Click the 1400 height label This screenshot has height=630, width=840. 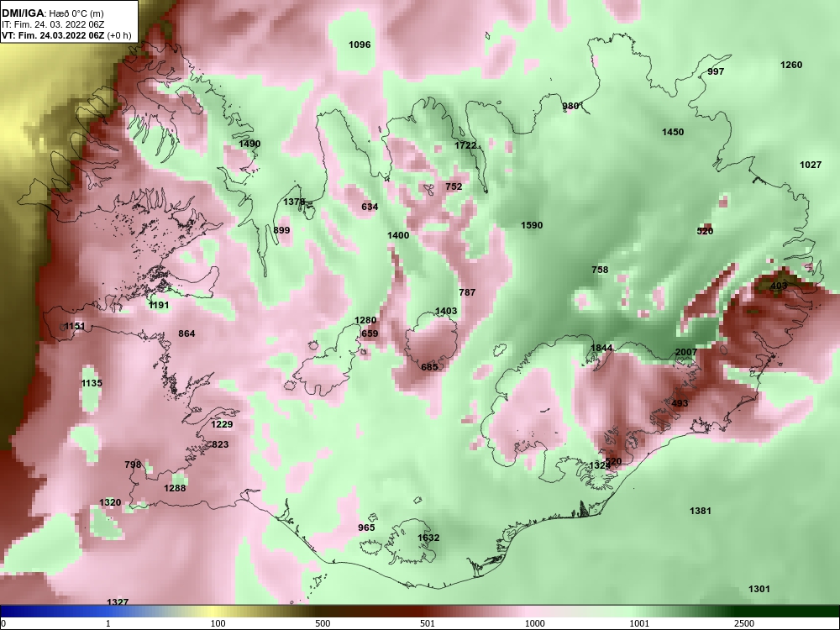point(398,235)
